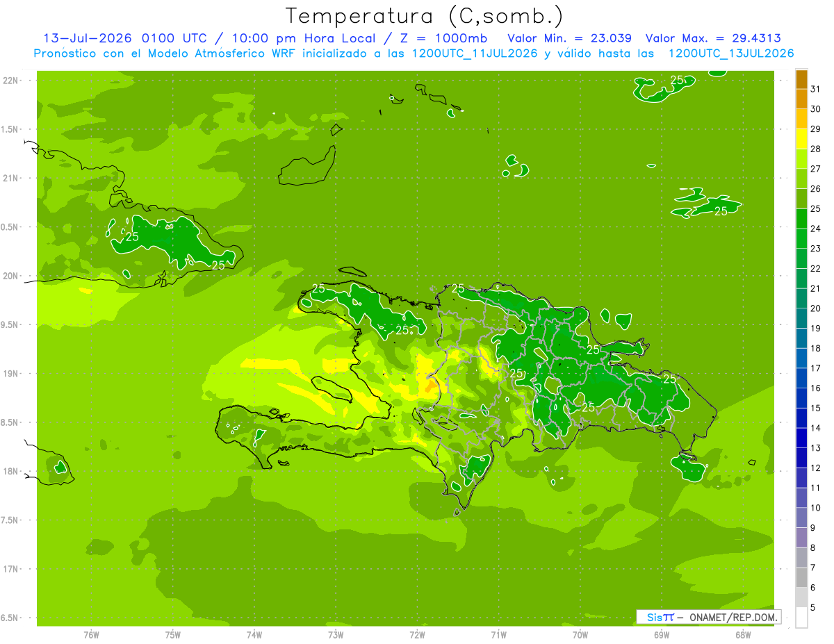
Task: Select the dark blue legend swatch between 12 and 13
Action: 801,459
